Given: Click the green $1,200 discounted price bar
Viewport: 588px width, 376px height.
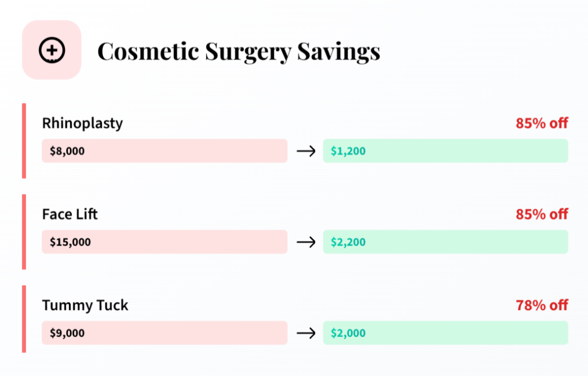Looking at the screenshot, I should (x=446, y=151).
